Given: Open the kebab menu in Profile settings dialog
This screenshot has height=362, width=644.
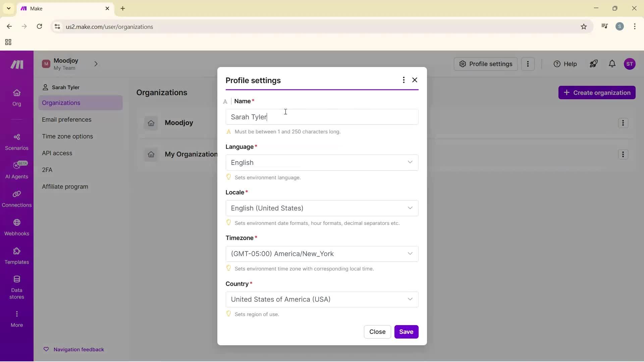Looking at the screenshot, I should [404, 80].
